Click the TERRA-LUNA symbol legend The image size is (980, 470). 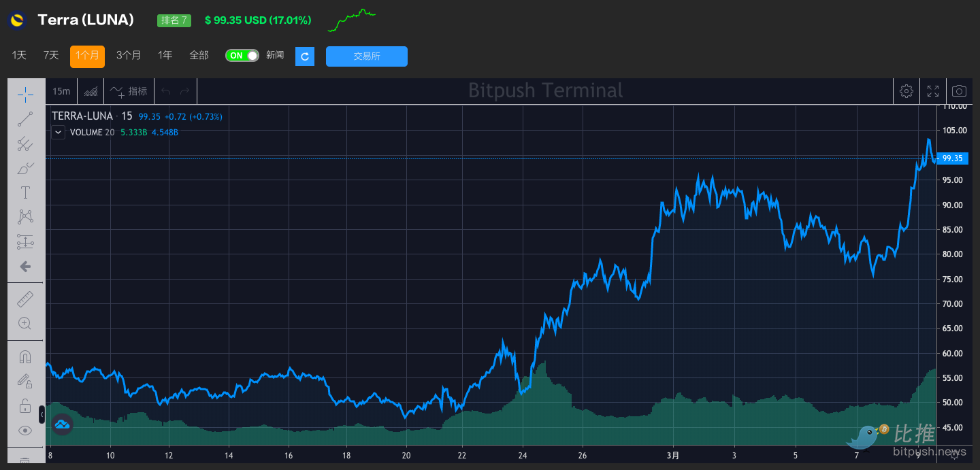82,116
